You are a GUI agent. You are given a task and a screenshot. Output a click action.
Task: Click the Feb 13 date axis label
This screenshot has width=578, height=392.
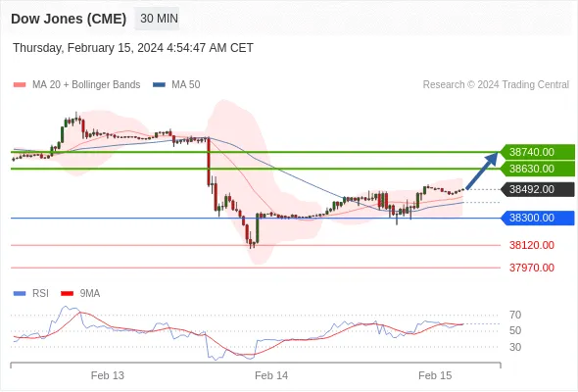[107, 375]
